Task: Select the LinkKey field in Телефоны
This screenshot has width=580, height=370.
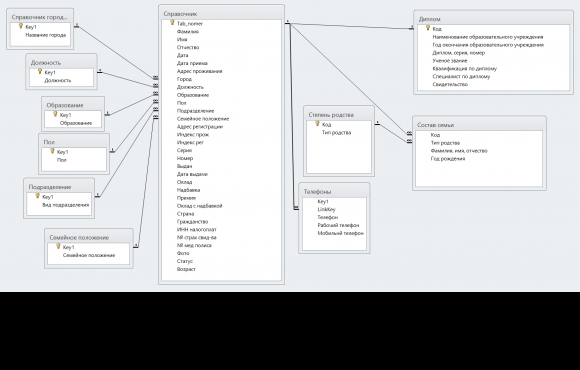Action: coord(326,209)
